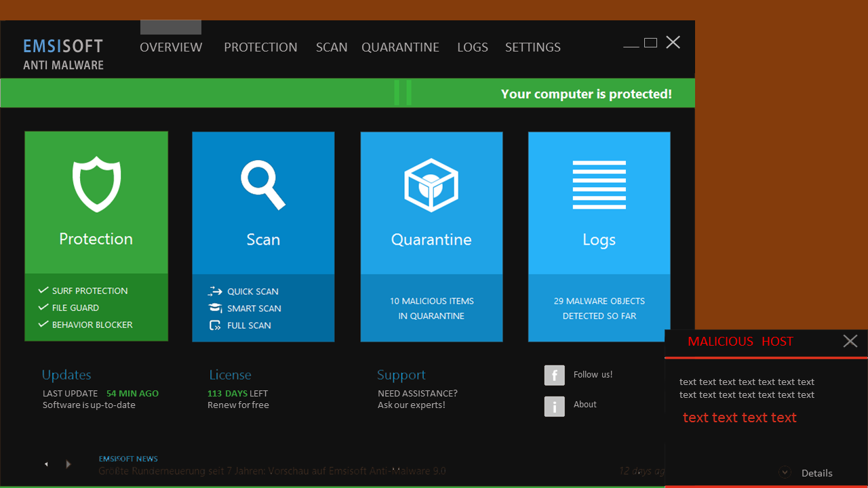Maximize the Emsisoft window
This screenshot has width=868, height=488.
[x=650, y=43]
